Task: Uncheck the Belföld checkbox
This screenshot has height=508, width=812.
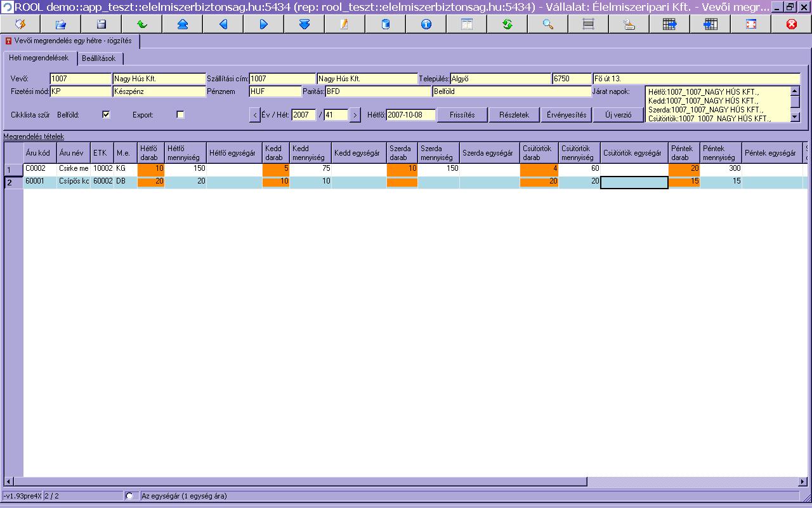Action: [106, 115]
